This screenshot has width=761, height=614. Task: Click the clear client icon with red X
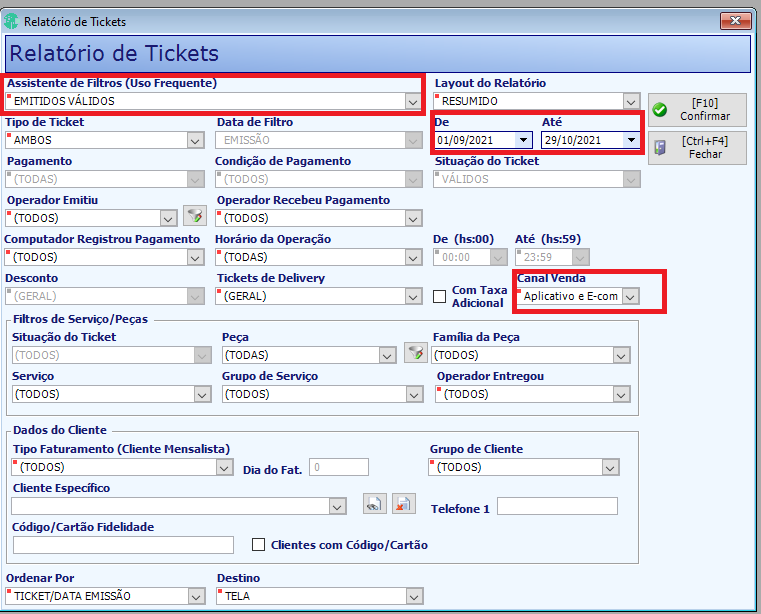click(404, 504)
